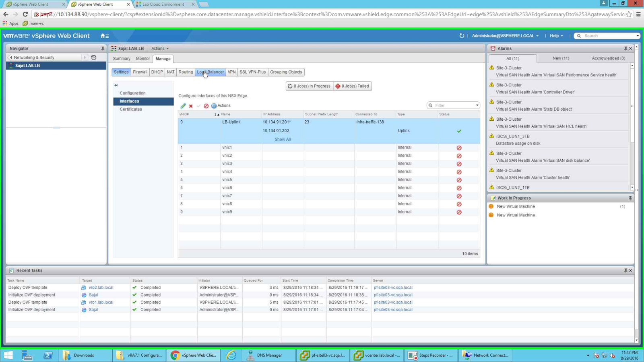The height and width of the screenshot is (362, 644).
Task: Select the Settings sub-tab
Action: tap(121, 72)
